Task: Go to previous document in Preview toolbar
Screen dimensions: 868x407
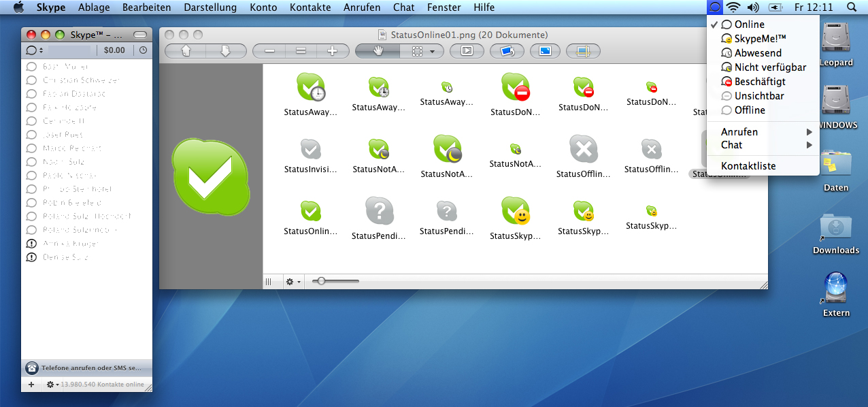Action: 186,50
